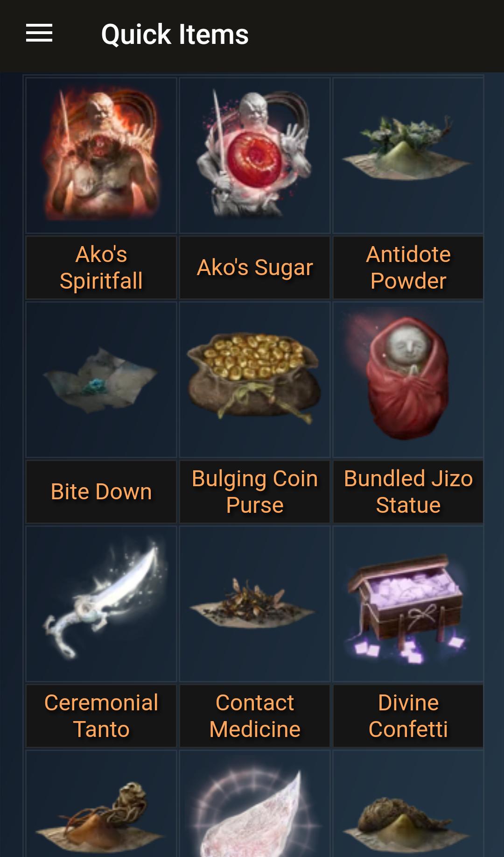
Task: Open the hamburger navigation menu
Action: click(39, 34)
